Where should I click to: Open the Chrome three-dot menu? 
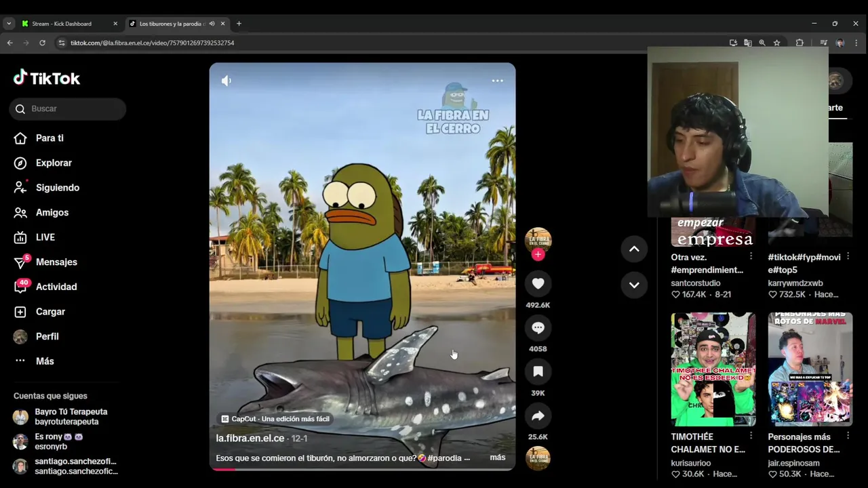point(856,43)
